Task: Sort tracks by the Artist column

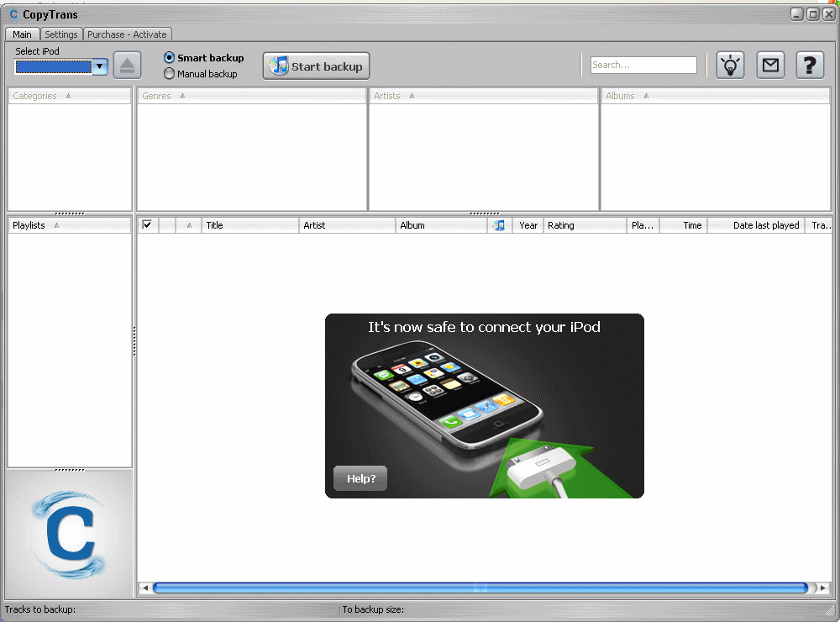Action: pyautogui.click(x=347, y=225)
